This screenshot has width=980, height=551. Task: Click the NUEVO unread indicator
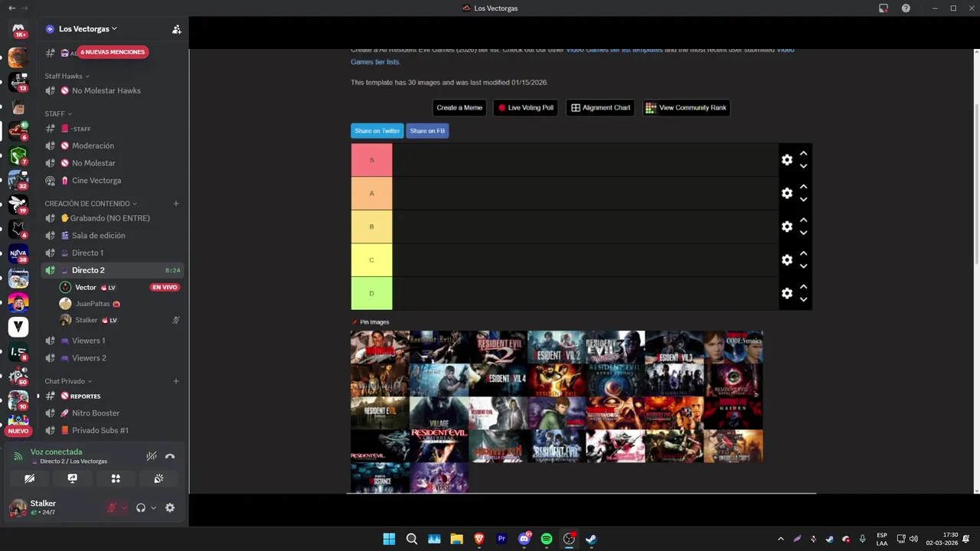coord(18,431)
